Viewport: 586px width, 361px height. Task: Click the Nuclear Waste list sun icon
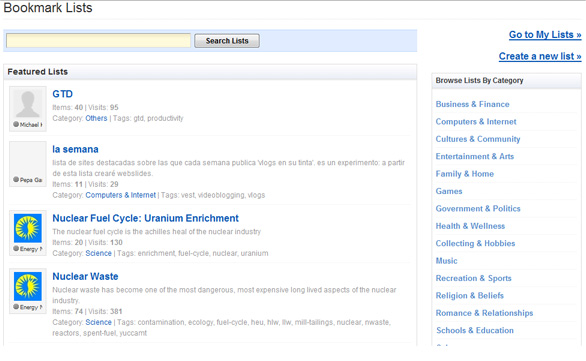click(28, 286)
